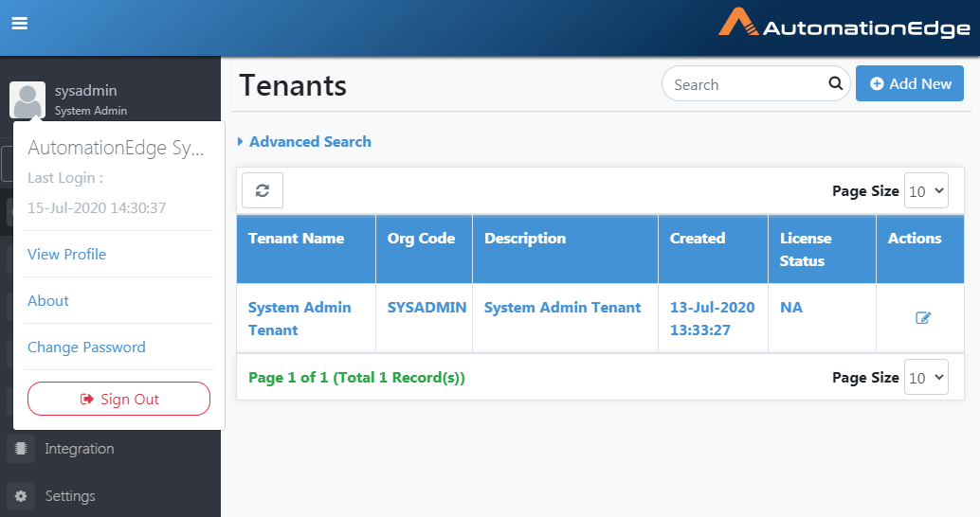Select View Profile from user menu
This screenshot has width=980, height=517.
click(x=67, y=254)
